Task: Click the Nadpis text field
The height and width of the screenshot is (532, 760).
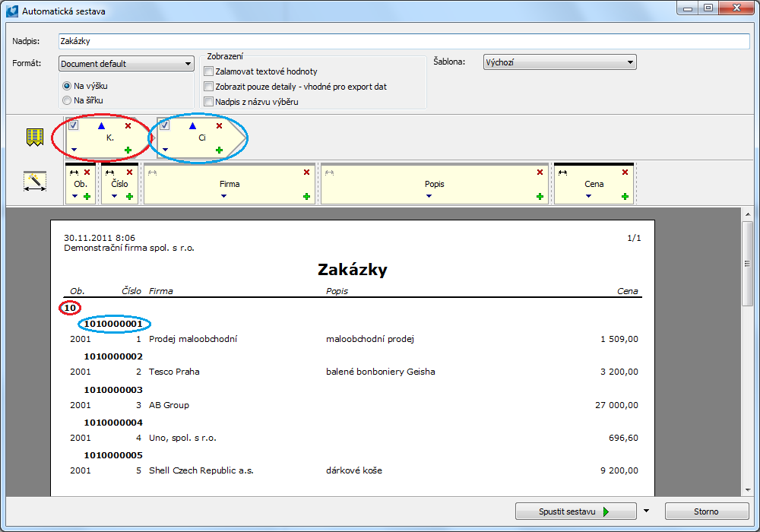Action: 404,41
